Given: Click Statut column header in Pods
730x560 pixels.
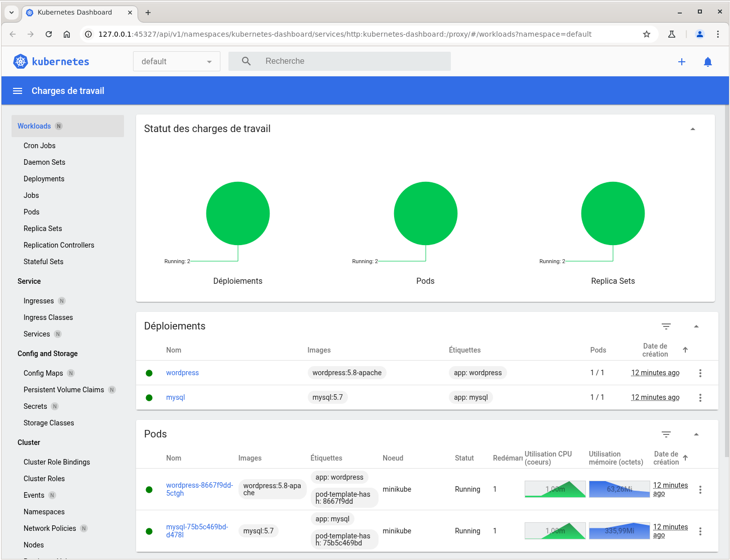Looking at the screenshot, I should click(464, 458).
